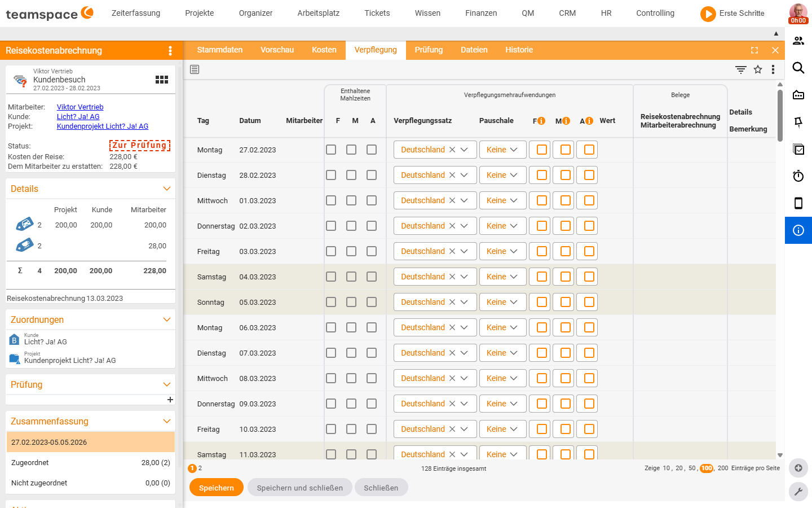This screenshot has width=812, height=508.
Task: Click the round plus icon at bottom right
Action: coord(798,468)
